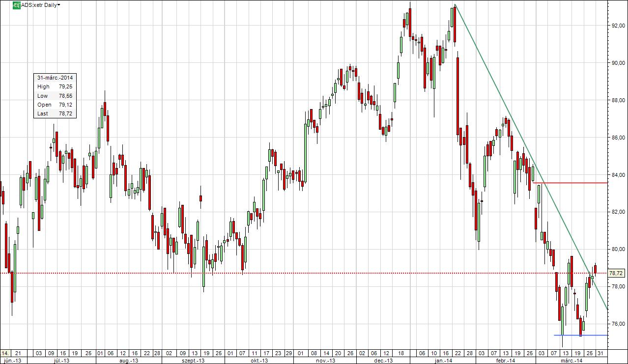Select the blue horizontal support line
Image resolution: width=628 pixels, height=364 pixels.
tap(581, 336)
